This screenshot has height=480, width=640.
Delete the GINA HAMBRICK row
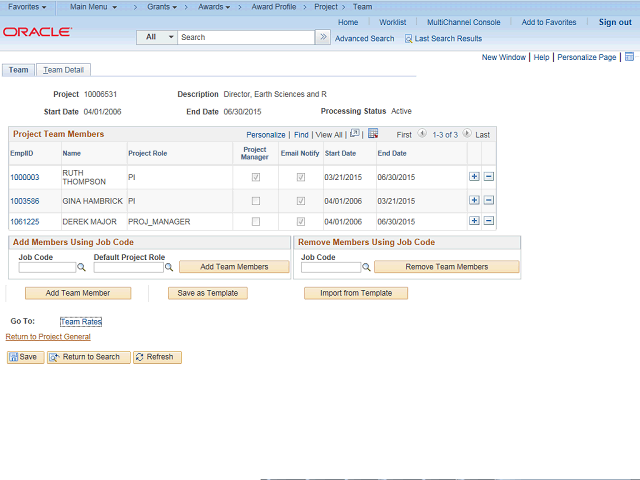pos(489,200)
